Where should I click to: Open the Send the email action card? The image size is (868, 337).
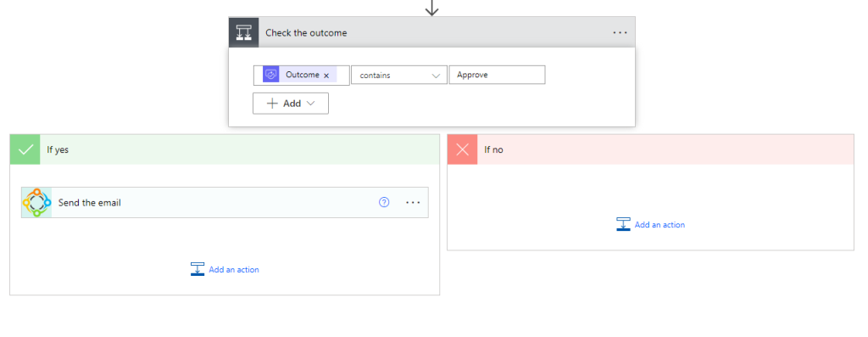point(225,202)
